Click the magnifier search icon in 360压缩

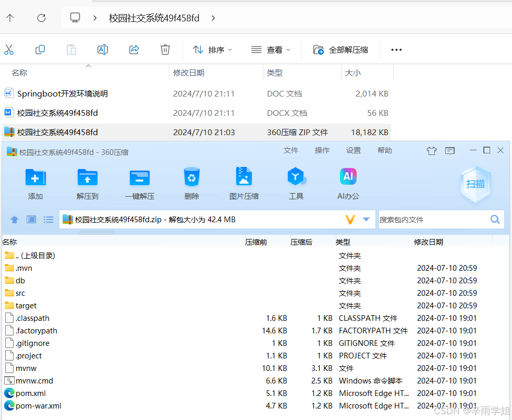pyautogui.click(x=495, y=219)
